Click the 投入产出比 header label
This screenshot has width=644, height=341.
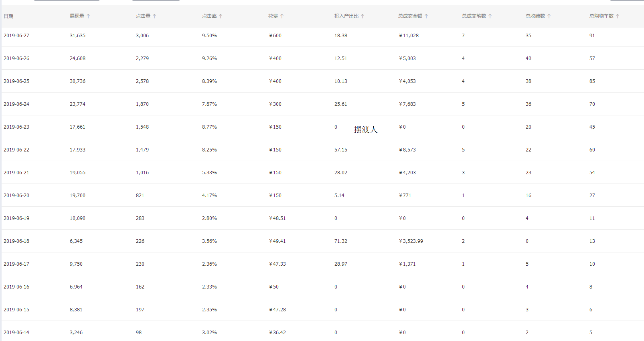pyautogui.click(x=346, y=16)
